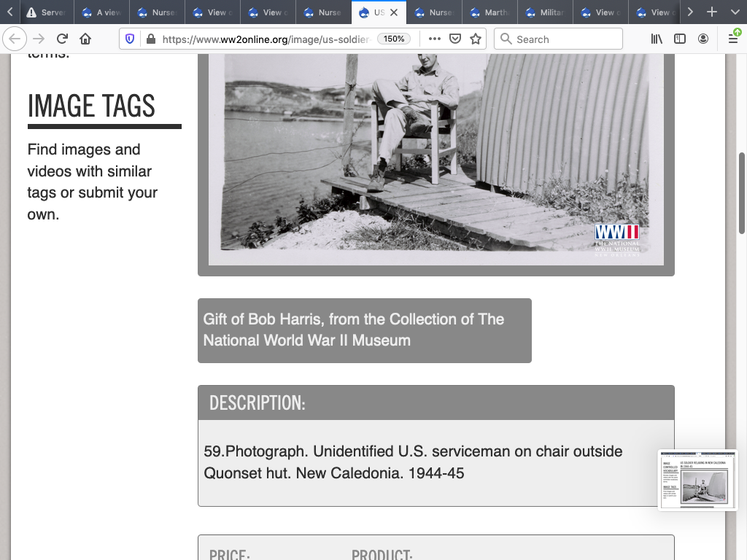Open Firefox account profile icon
747x560 pixels.
pyautogui.click(x=703, y=39)
